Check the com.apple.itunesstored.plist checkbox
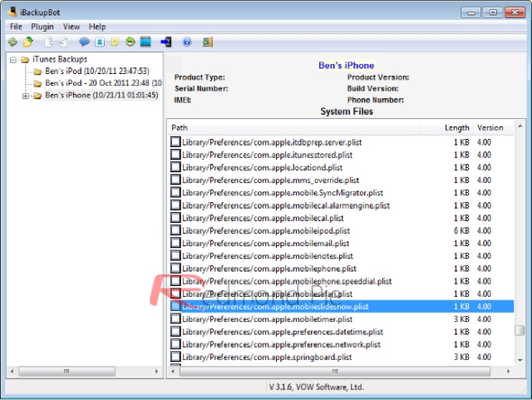 pos(175,155)
